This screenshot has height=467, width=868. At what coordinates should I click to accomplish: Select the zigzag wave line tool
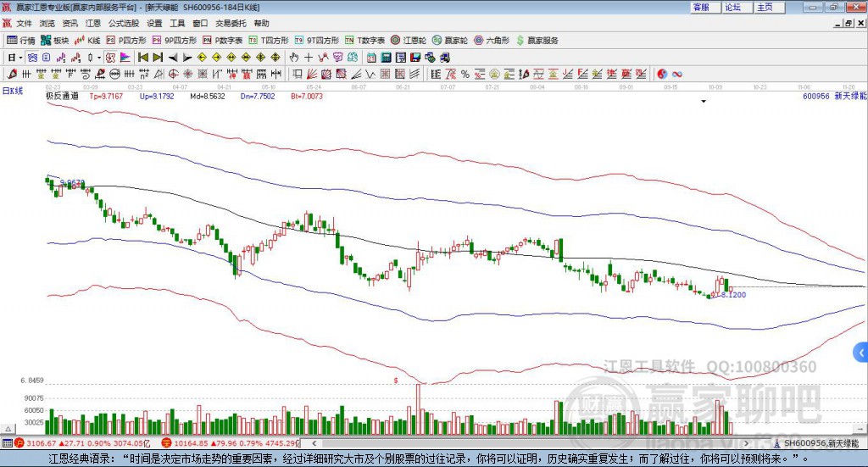370,74
